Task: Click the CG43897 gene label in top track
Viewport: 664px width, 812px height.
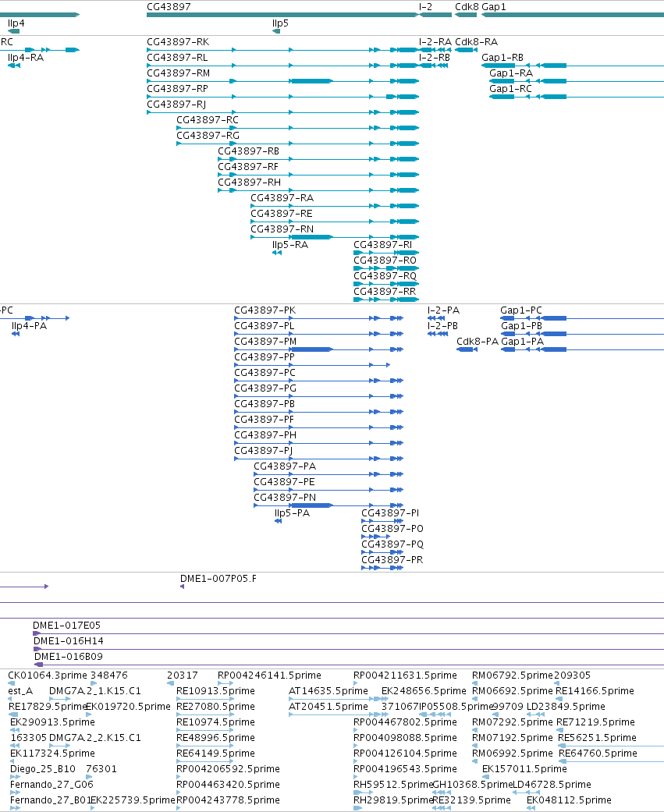Action: click(x=169, y=7)
